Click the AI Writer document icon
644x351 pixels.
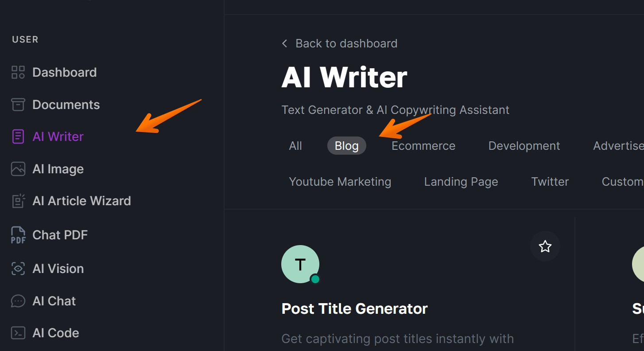[x=18, y=136]
